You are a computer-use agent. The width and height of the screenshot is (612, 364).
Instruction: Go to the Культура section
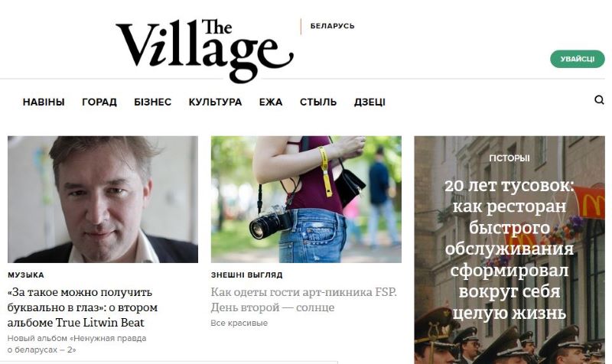[215, 102]
